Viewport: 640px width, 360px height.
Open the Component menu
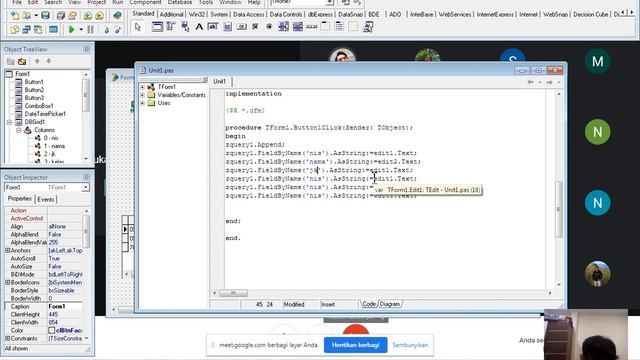point(145,2)
